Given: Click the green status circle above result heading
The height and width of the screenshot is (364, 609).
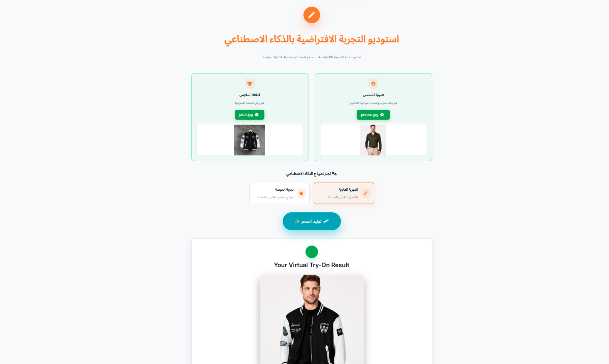Looking at the screenshot, I should coord(312,252).
